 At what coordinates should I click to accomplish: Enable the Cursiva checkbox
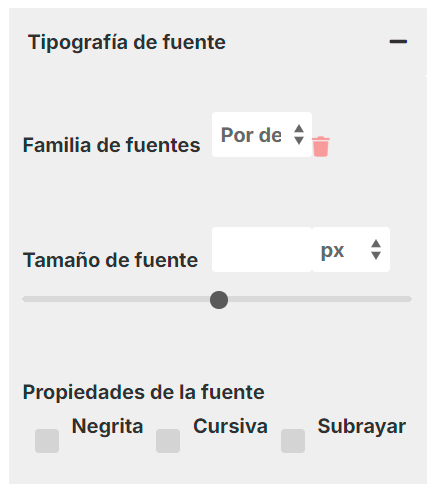click(x=168, y=441)
